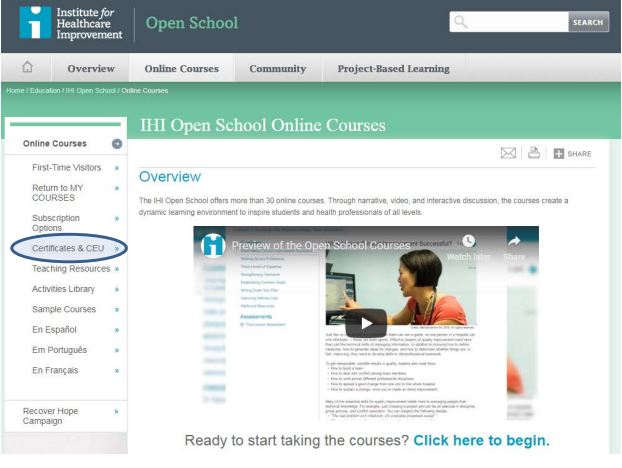Open Recover Hope Campaign link
622x468 pixels.
tap(50, 416)
